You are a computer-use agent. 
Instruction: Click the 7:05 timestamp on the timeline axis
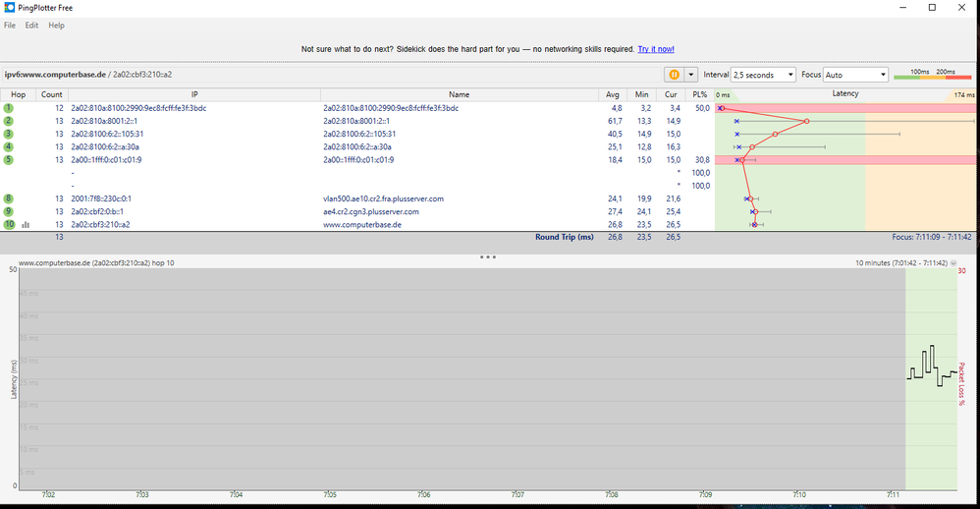click(330, 494)
